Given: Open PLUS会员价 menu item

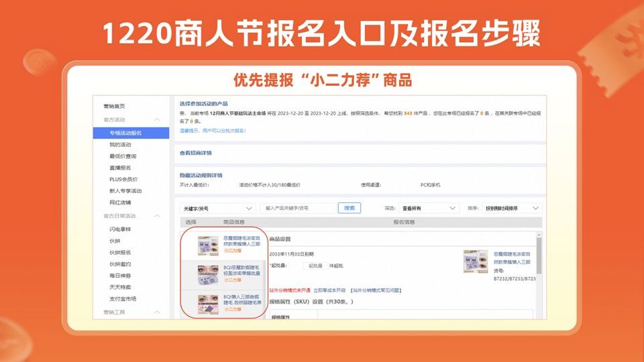Looking at the screenshot, I should click(x=123, y=179).
